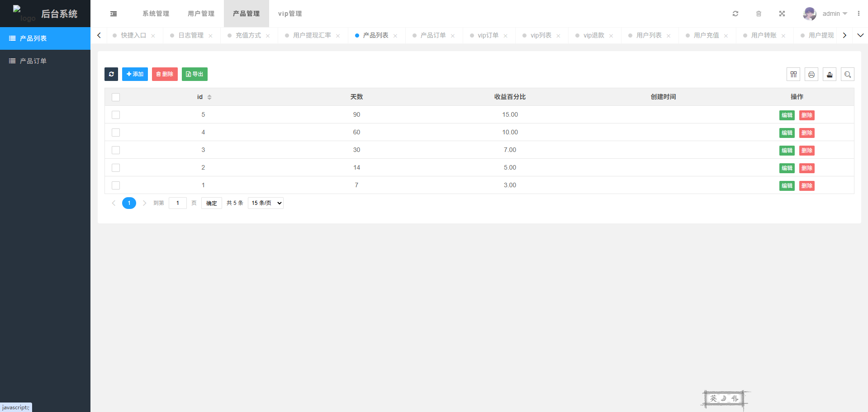Sort the table by the id column arrows
The width and height of the screenshot is (868, 412).
(209, 97)
